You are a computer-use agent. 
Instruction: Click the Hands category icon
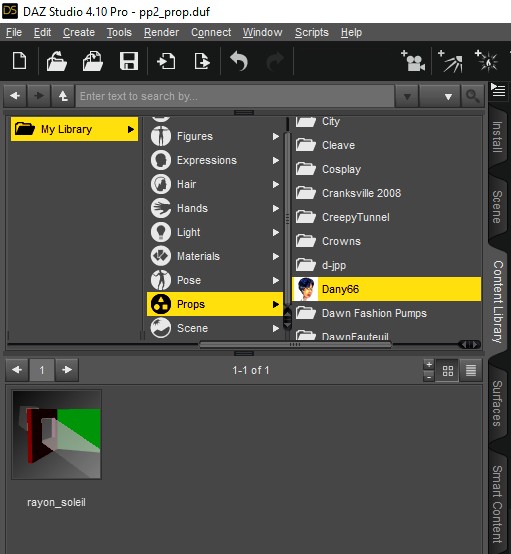pyautogui.click(x=161, y=208)
